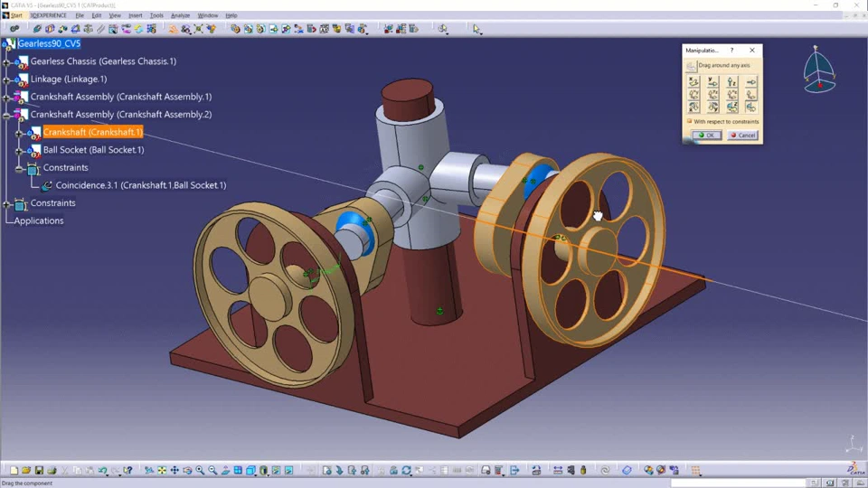Click the Zoom In magnifier icon
868x488 pixels.
[x=200, y=470]
